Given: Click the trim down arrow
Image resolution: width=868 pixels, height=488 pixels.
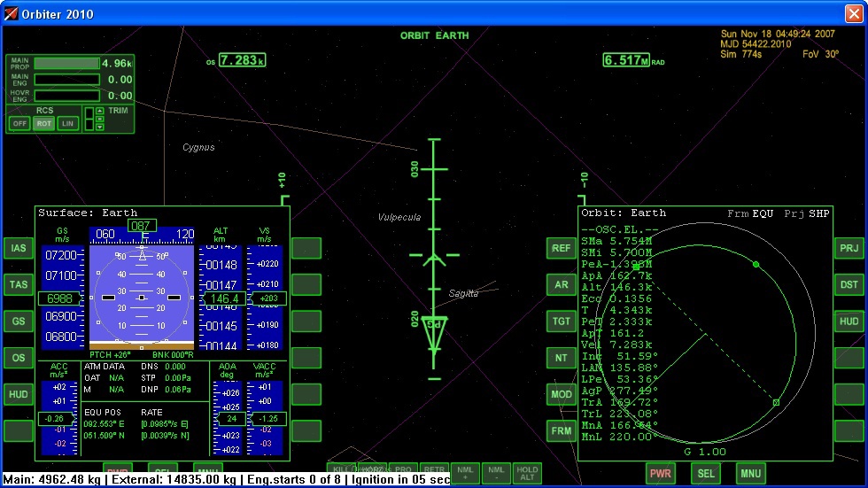Looking at the screenshot, I should click(x=99, y=128).
